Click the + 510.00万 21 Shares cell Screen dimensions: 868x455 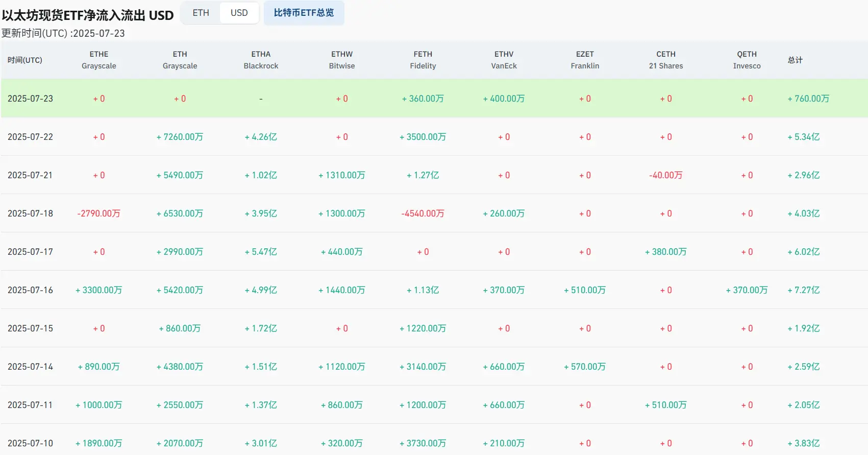tap(666, 405)
